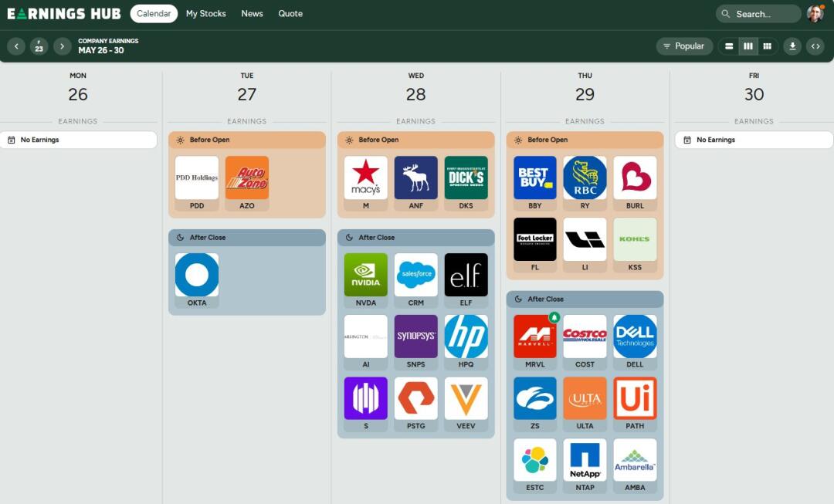834x504 pixels.
Task: Go to the previous week arrow
Action: click(x=16, y=46)
